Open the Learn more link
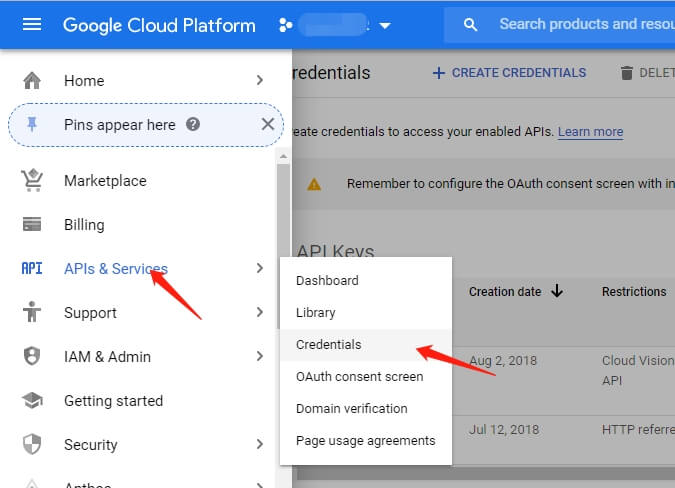 pos(590,132)
